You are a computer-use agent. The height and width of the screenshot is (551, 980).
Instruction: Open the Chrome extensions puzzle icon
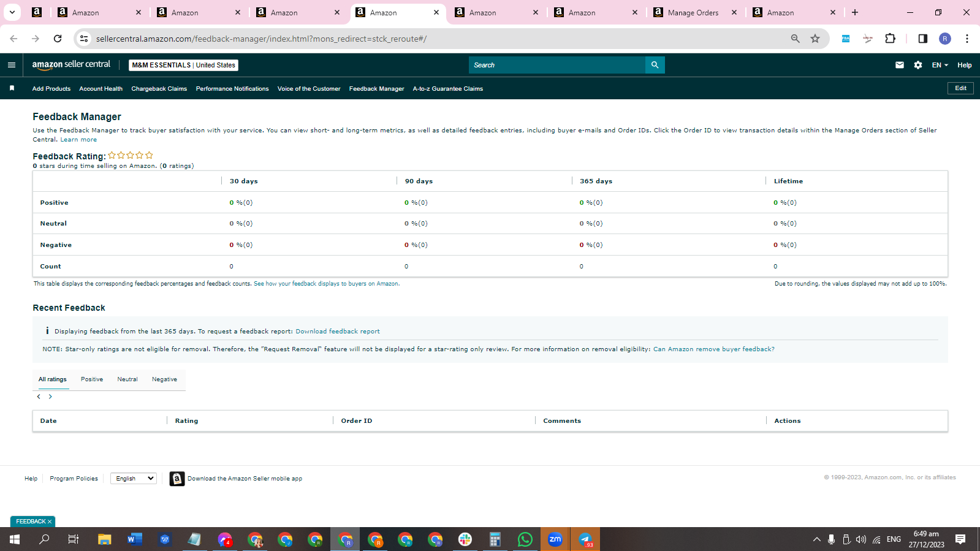891,39
